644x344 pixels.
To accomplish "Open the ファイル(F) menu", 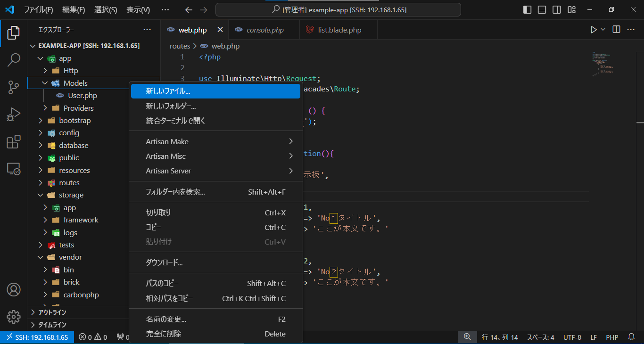I will click(x=39, y=10).
